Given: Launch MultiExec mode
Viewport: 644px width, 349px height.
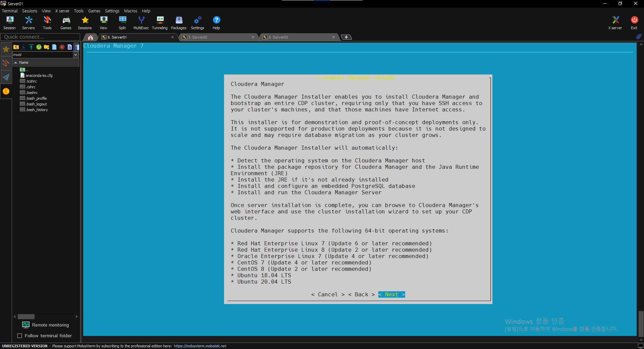Looking at the screenshot, I should [x=141, y=23].
